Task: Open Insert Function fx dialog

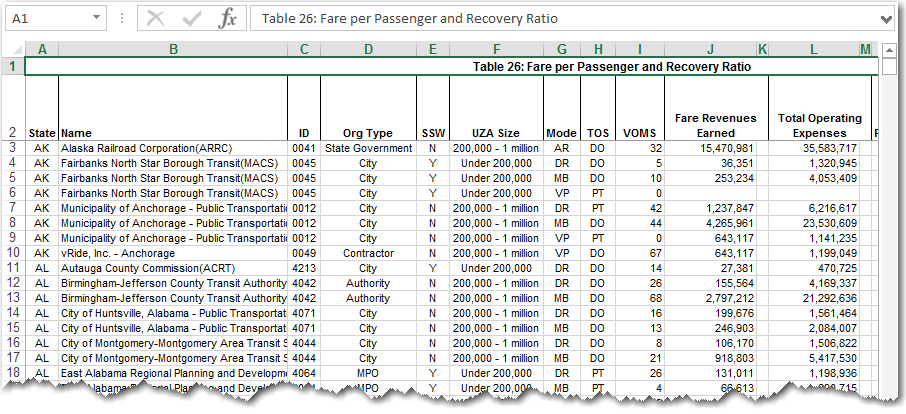Action: [x=227, y=18]
